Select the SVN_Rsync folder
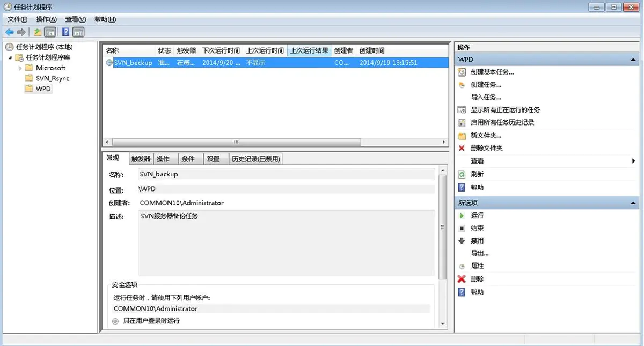This screenshot has height=346, width=644. point(52,78)
